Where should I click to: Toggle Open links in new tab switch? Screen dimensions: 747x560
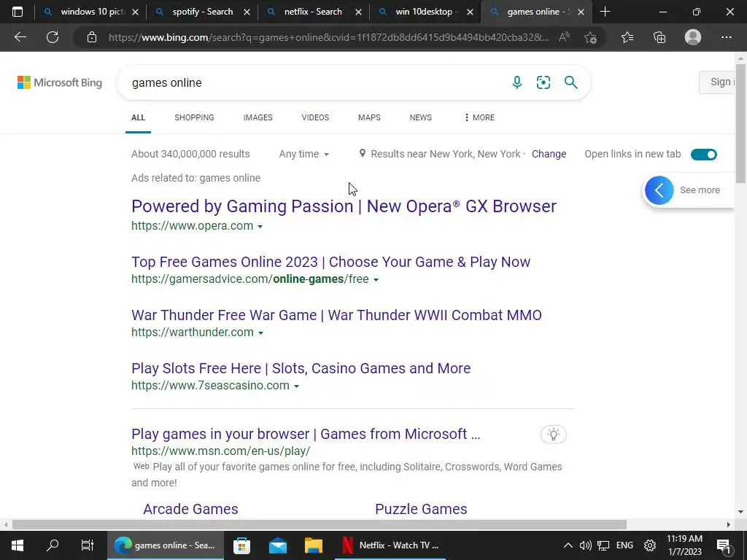704,155
